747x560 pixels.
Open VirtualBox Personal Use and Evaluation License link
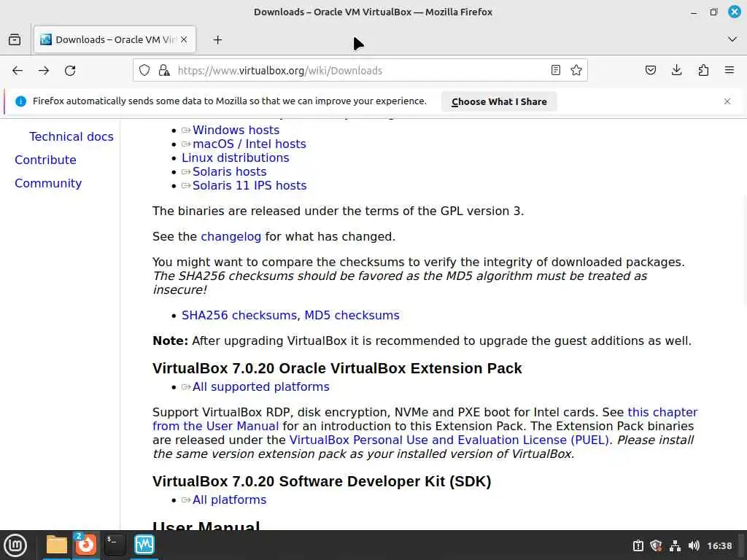449,440
